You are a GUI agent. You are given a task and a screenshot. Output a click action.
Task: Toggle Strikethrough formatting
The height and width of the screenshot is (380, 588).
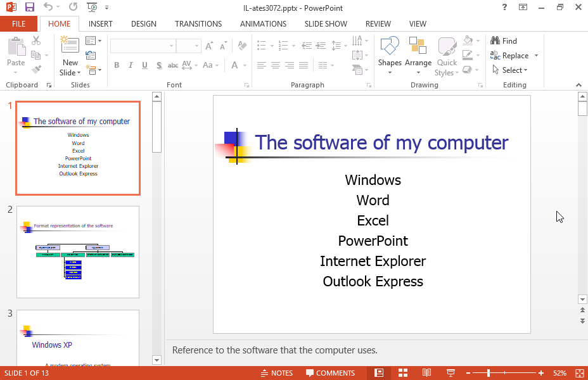[x=173, y=65]
